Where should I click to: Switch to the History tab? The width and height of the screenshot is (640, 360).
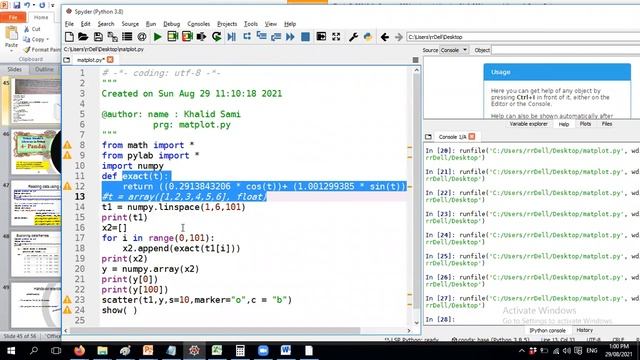coord(584,330)
